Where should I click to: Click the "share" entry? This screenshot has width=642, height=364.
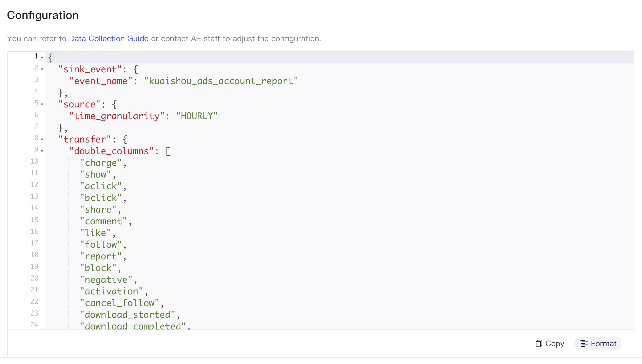click(98, 210)
